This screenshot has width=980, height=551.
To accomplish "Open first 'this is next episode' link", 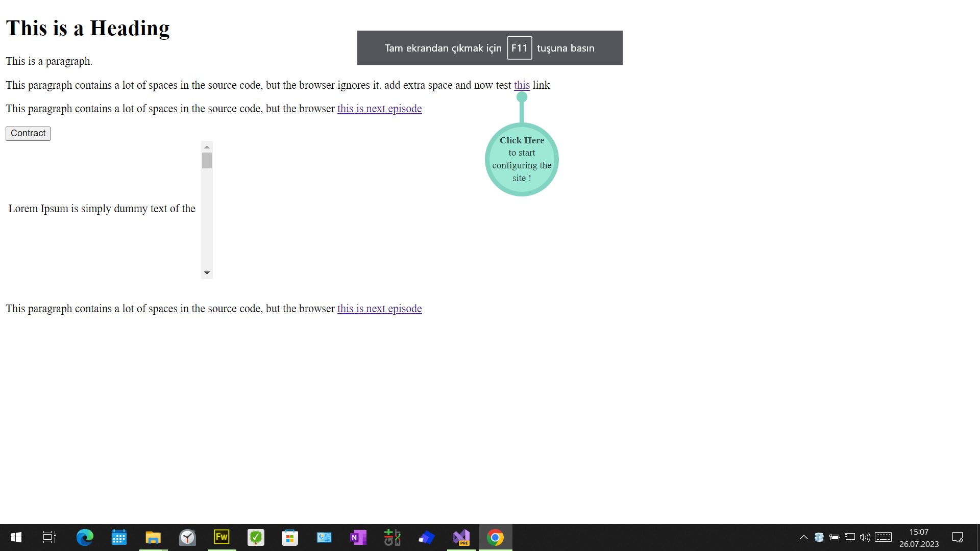I will point(379,109).
